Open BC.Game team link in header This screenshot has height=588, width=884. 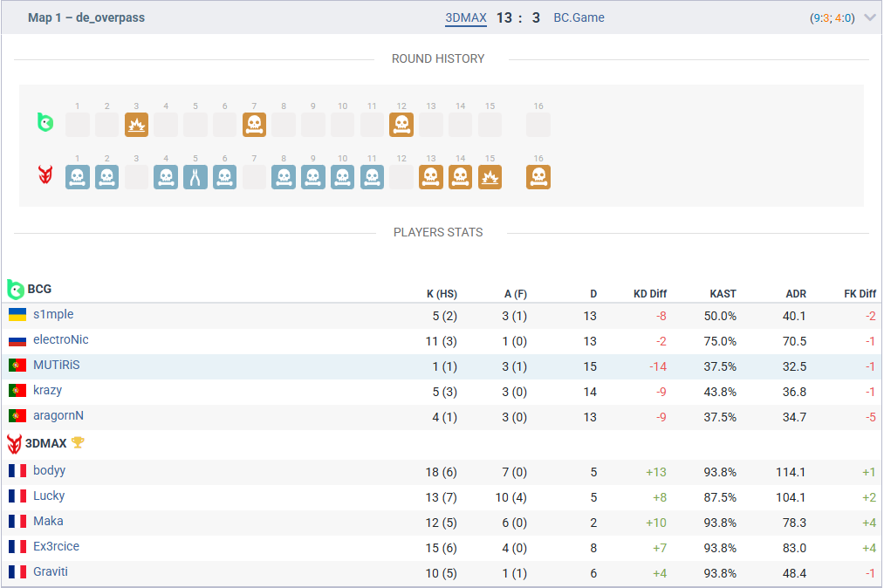tap(579, 17)
